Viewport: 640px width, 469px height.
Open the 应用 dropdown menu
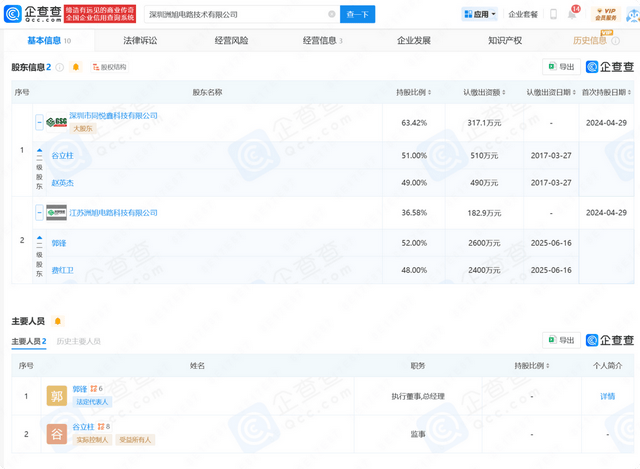click(480, 15)
